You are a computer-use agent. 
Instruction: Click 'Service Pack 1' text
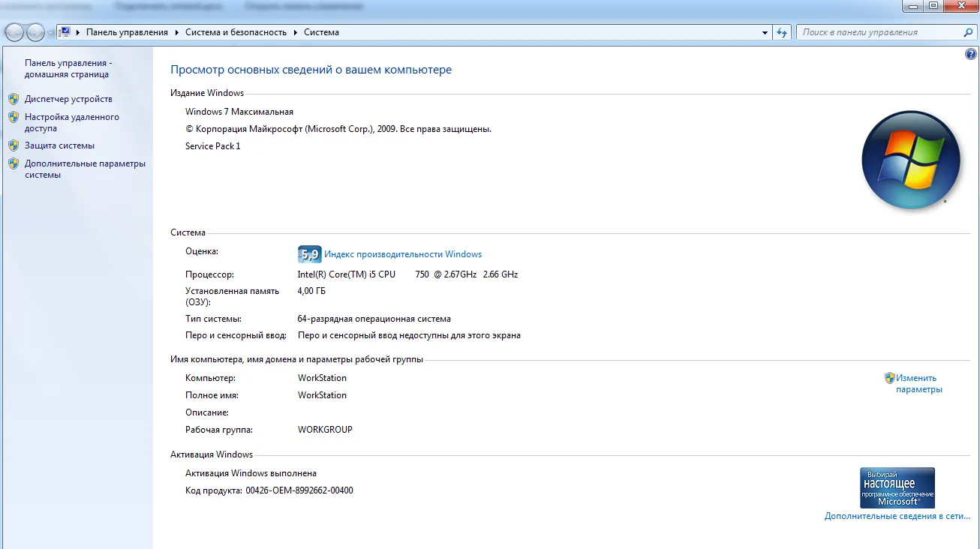point(213,146)
